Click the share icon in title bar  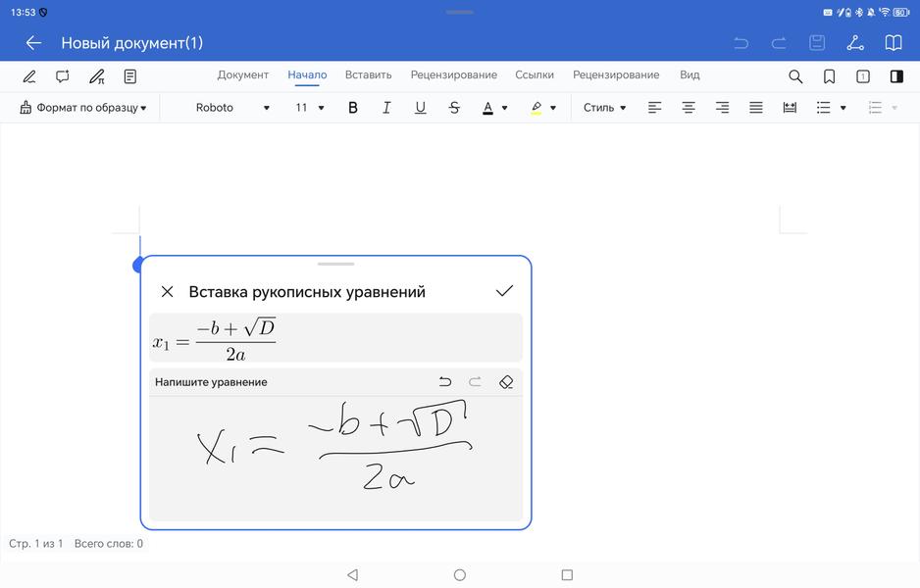pos(855,43)
